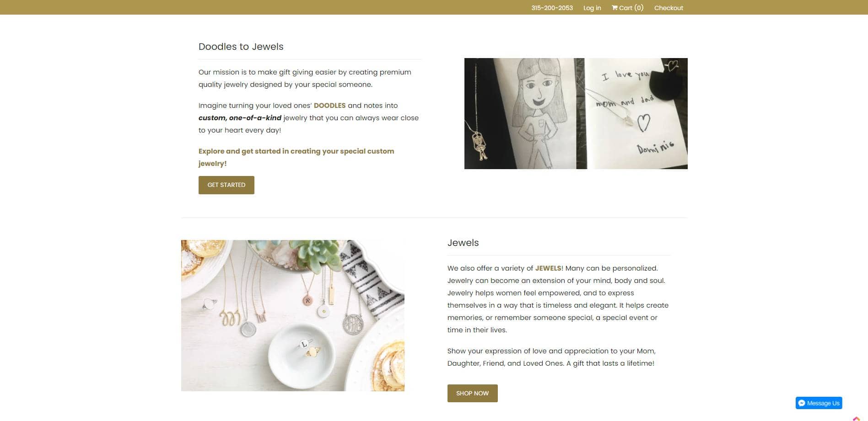868x421 pixels.
Task: View the Cart (0) link
Action: (627, 8)
